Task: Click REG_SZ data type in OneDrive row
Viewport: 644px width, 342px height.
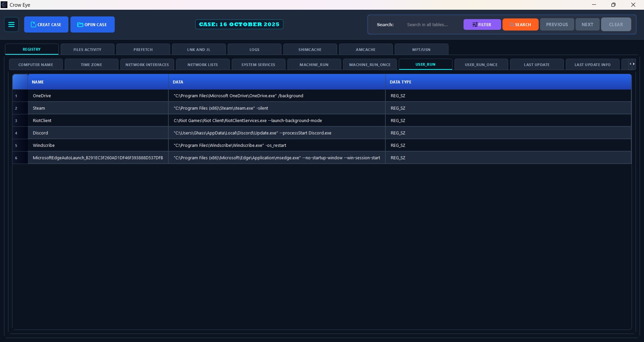Action: [x=508, y=96]
